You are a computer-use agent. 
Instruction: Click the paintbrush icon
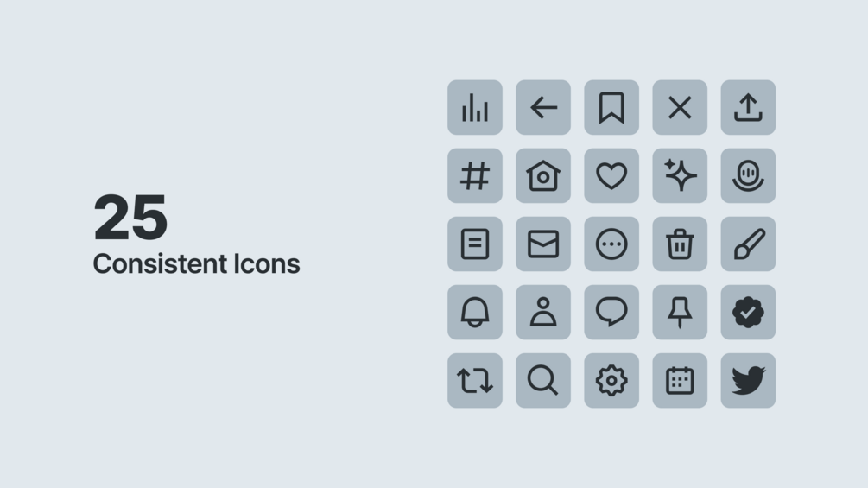[x=748, y=244]
